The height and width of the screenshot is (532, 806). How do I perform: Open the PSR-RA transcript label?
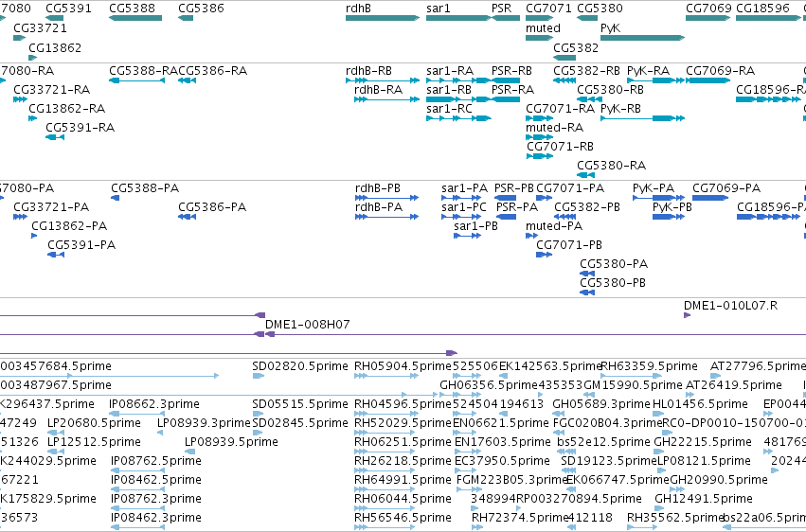pyautogui.click(x=512, y=89)
